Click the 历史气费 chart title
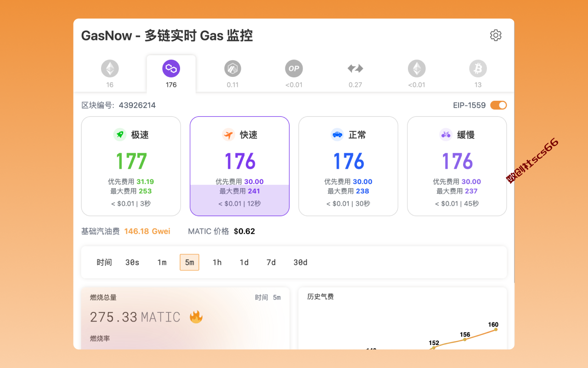Viewport: 588px width, 368px height. [x=321, y=297]
